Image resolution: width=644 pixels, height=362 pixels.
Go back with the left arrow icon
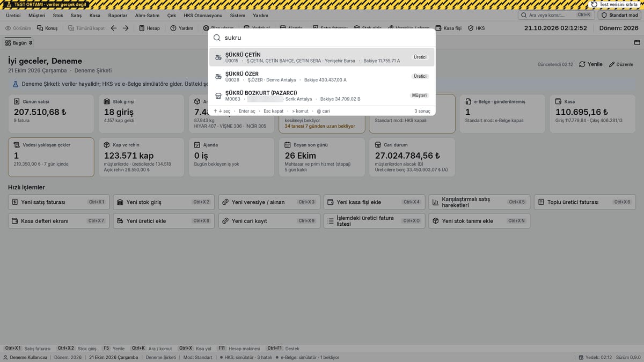pos(114,28)
